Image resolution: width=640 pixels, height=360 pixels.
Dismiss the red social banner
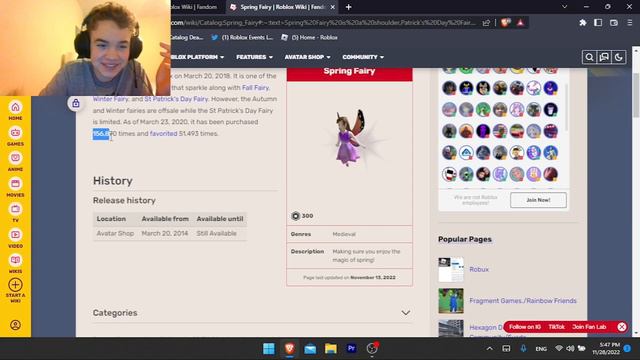(x=622, y=327)
